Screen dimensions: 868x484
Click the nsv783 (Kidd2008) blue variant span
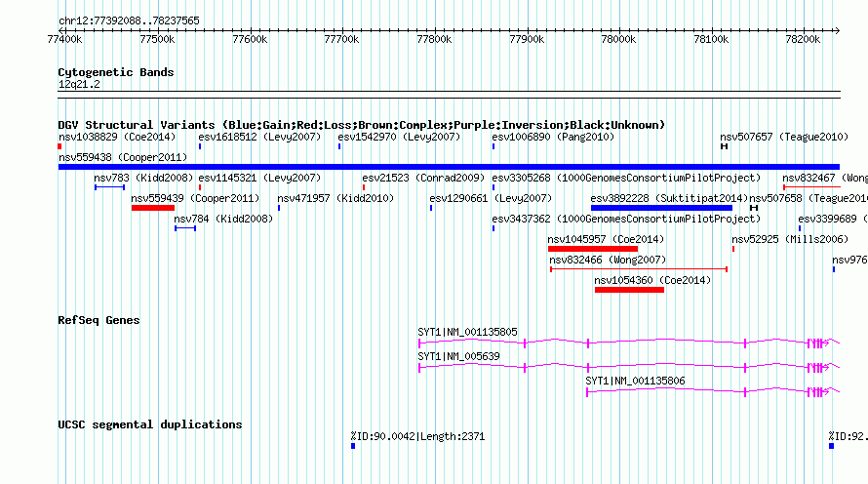coord(109,187)
